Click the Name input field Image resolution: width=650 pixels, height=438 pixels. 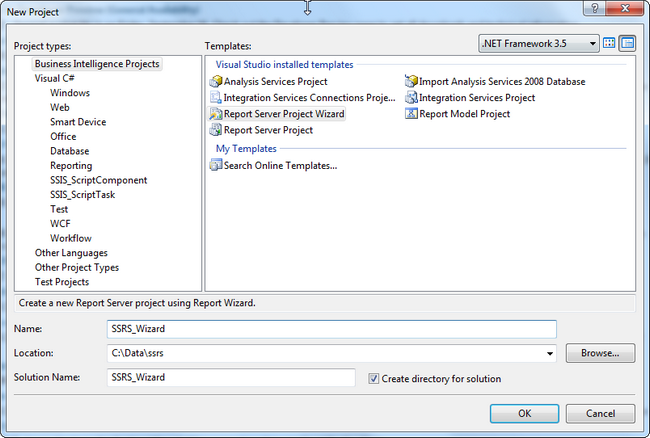[x=332, y=329]
